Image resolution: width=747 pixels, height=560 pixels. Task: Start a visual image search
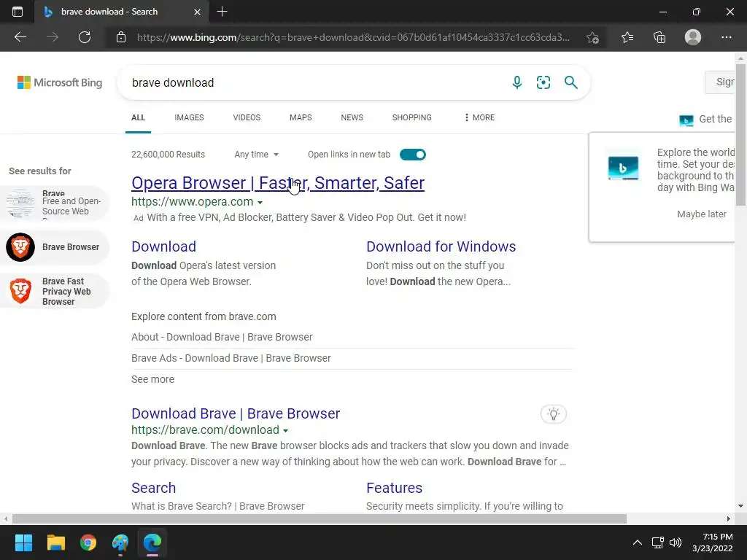click(x=543, y=82)
